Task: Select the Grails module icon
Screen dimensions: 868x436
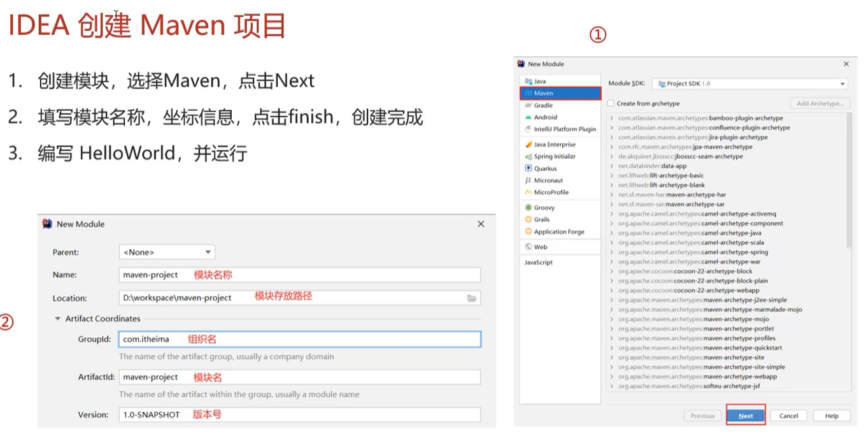Action: click(528, 220)
